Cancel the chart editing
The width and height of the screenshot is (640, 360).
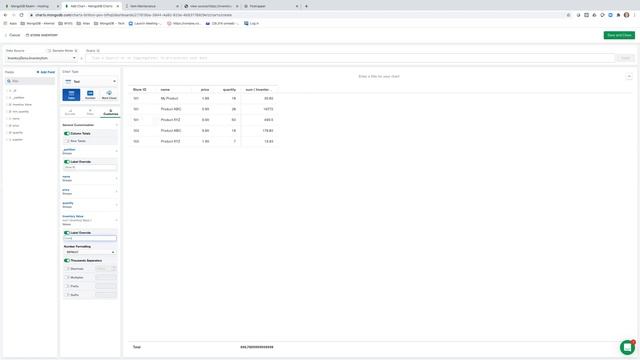[x=13, y=35]
